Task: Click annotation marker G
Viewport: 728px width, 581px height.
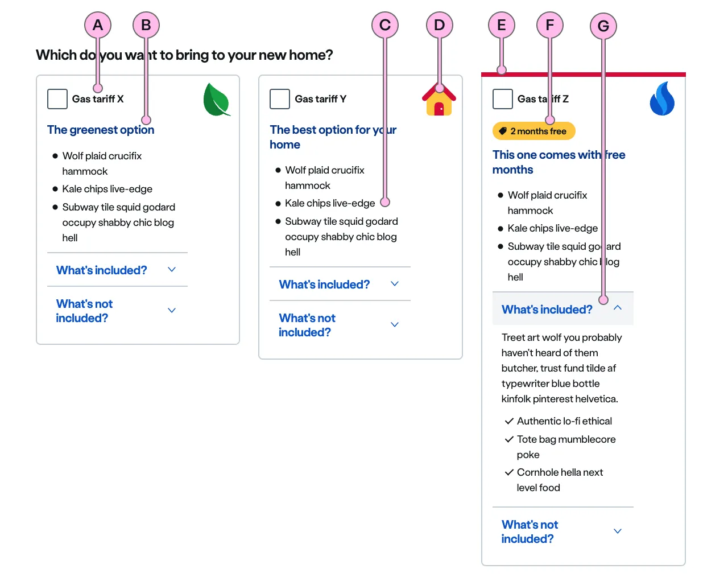Action: click(x=603, y=26)
